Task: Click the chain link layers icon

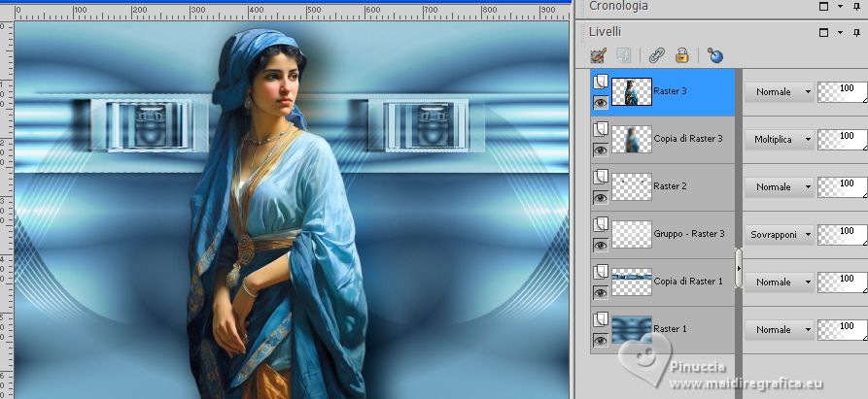Action: coord(656,55)
